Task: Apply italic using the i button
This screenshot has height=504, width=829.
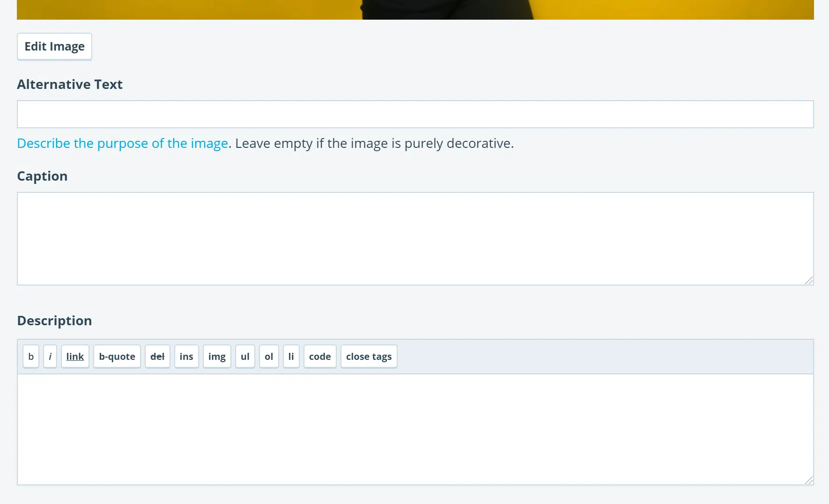Action: [x=50, y=357]
